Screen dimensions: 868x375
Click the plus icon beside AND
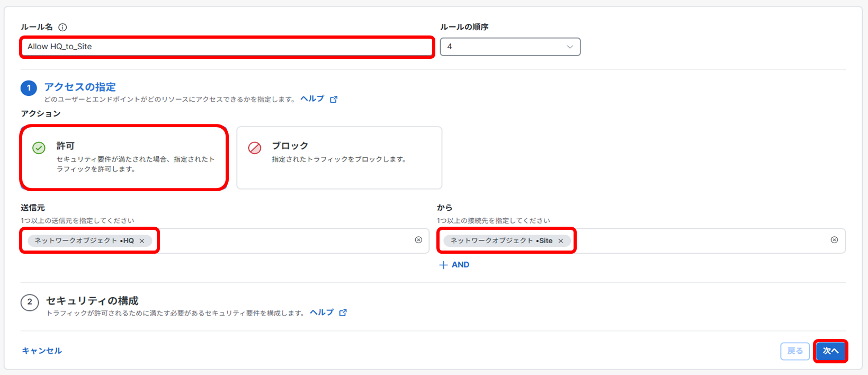click(x=443, y=265)
